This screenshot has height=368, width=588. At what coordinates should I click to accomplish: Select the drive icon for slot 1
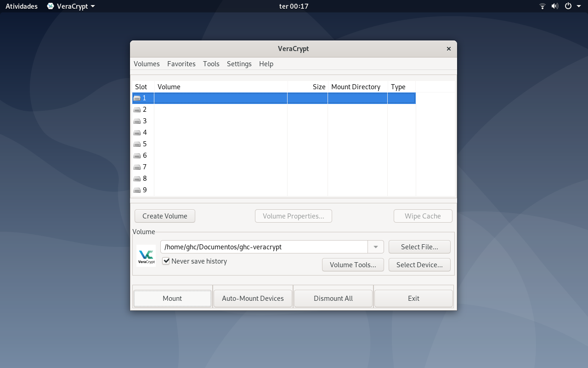137,98
